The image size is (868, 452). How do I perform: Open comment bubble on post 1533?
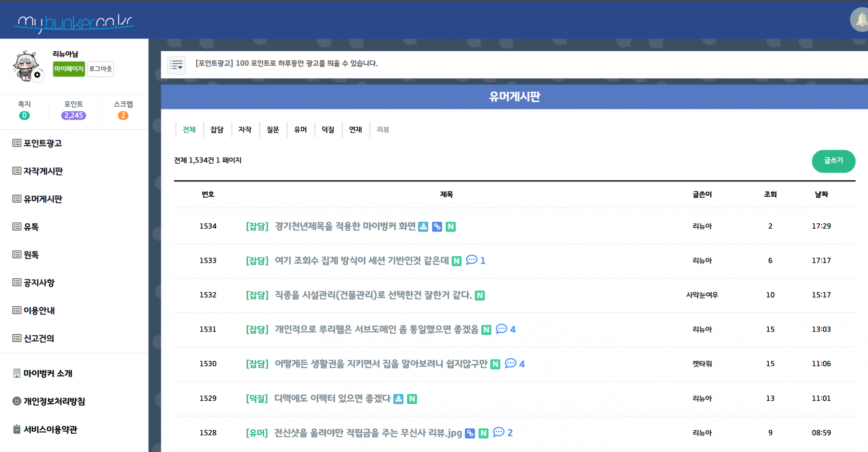(472, 260)
